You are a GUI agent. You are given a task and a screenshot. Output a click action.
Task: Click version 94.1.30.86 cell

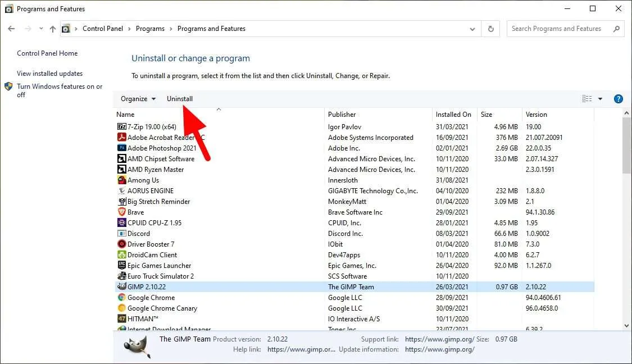pyautogui.click(x=540, y=212)
